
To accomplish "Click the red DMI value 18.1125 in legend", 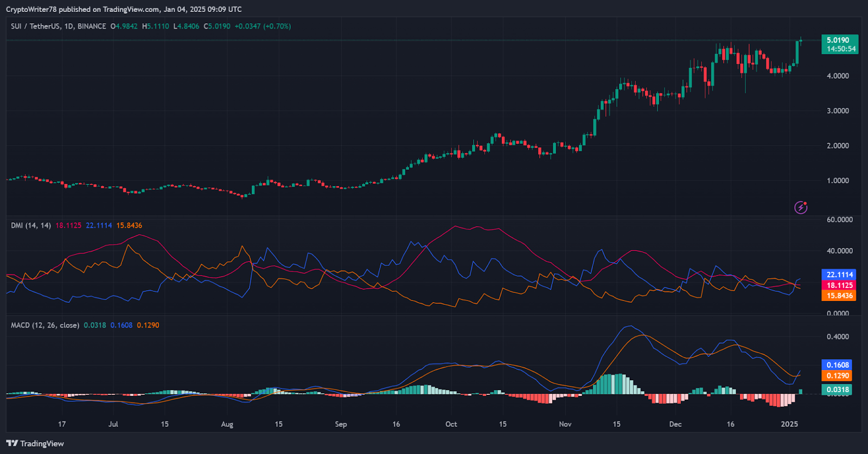I will tap(68, 226).
